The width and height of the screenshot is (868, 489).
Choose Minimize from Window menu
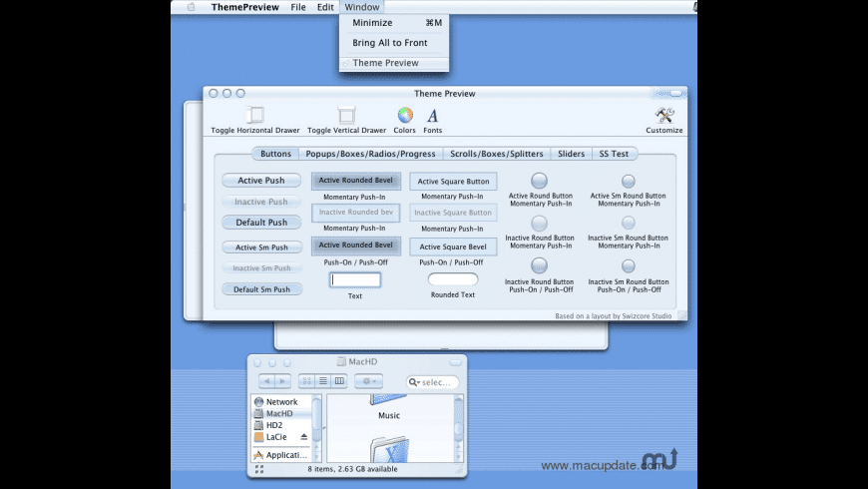coord(394,23)
